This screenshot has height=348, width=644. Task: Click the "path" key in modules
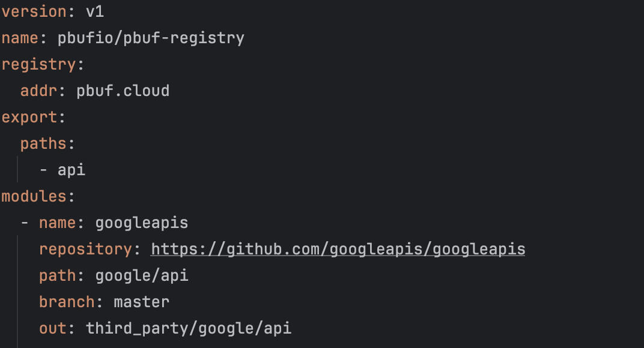click(58, 275)
